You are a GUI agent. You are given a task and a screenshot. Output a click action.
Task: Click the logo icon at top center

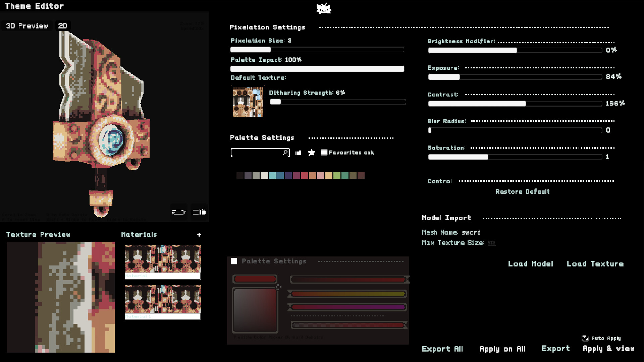[x=324, y=9]
